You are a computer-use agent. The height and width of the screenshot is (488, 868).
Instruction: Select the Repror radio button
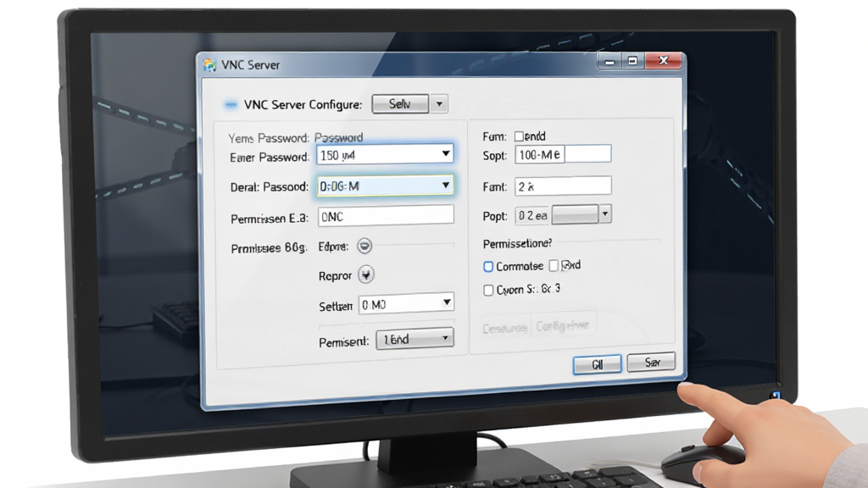point(366,275)
